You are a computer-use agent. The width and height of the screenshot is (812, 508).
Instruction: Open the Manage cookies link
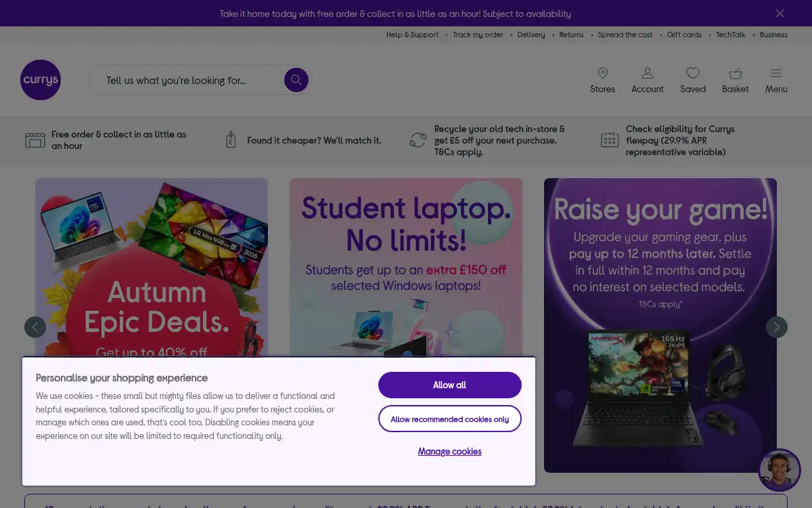(450, 451)
